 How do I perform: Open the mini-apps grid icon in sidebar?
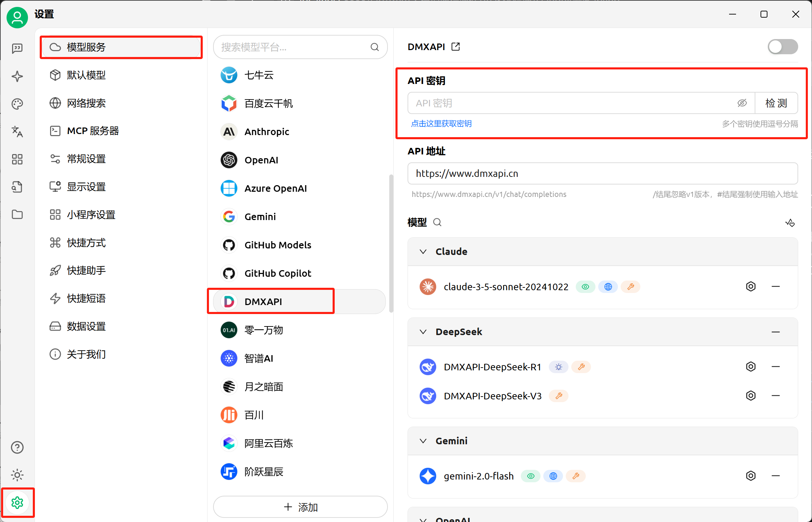pyautogui.click(x=17, y=159)
